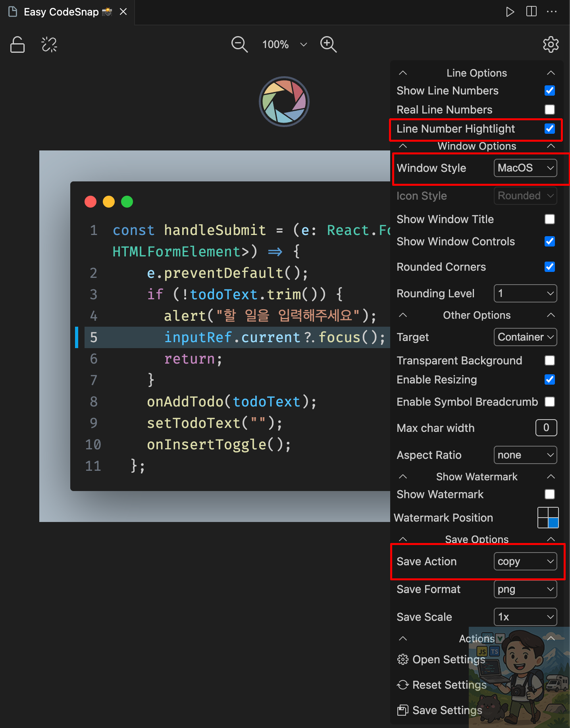The width and height of the screenshot is (570, 728).
Task: Click the 'onAddTodo(todoText);' code line
Action: (x=231, y=402)
